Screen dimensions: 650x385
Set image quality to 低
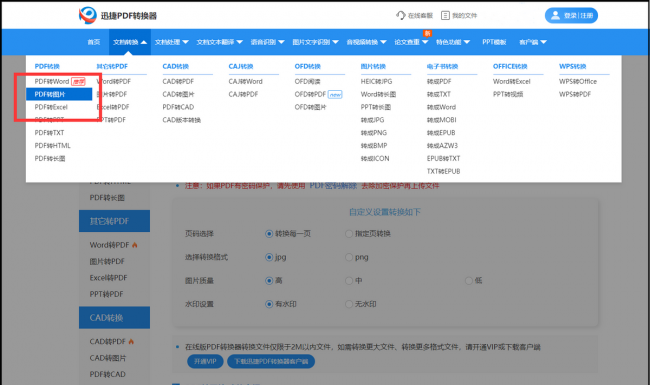(468, 281)
